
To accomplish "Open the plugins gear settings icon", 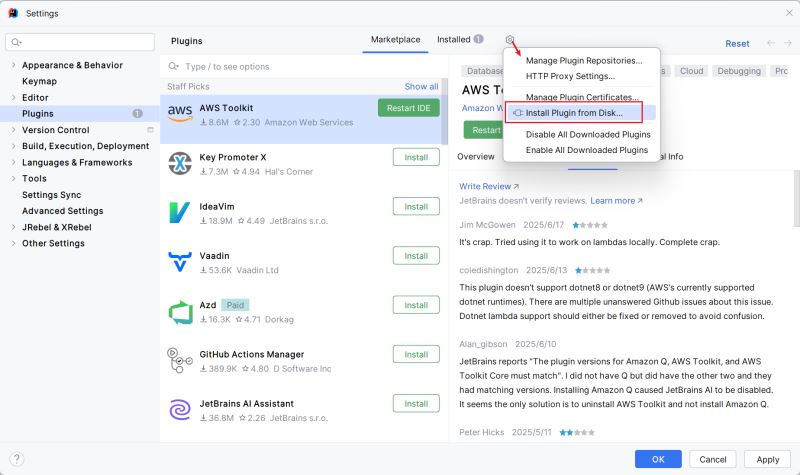I will pos(509,39).
